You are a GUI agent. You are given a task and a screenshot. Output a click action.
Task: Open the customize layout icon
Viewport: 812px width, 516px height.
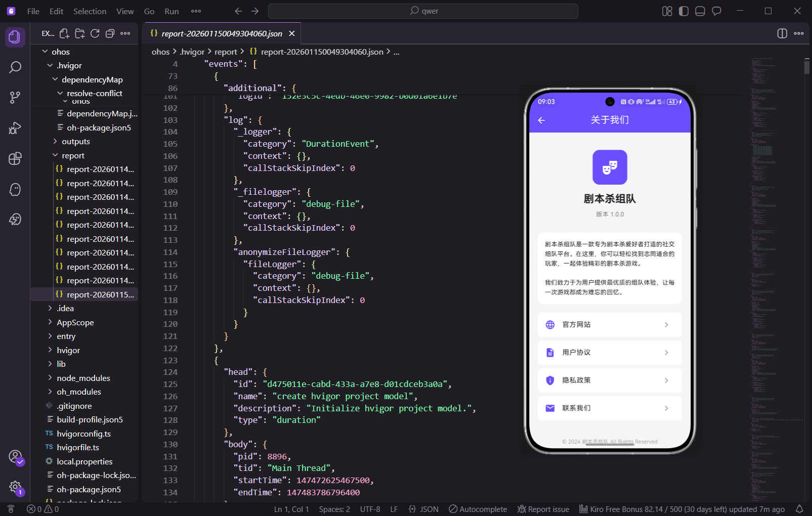(x=667, y=11)
